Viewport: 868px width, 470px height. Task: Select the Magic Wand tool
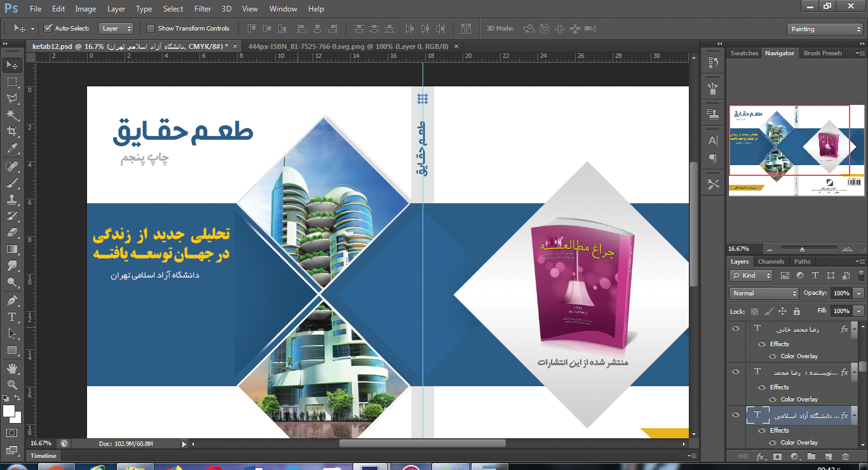(12, 115)
